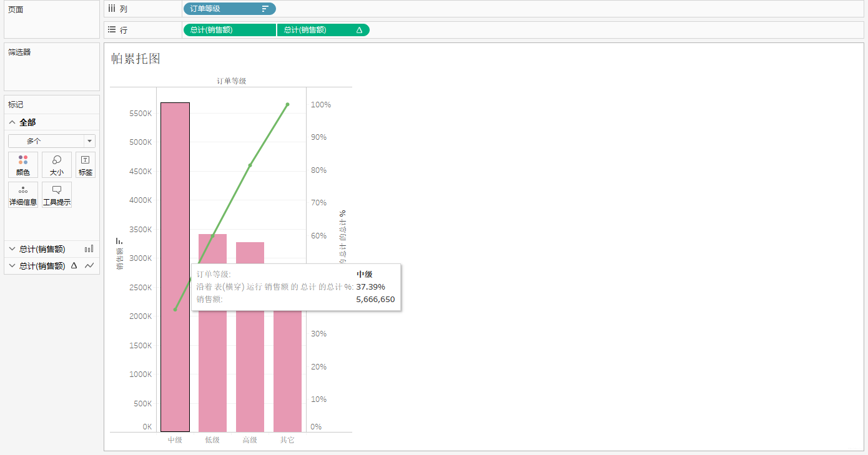Viewport: 868px width, 455px height.
Task: Click the line point at 100%
Action: pyautogui.click(x=287, y=104)
